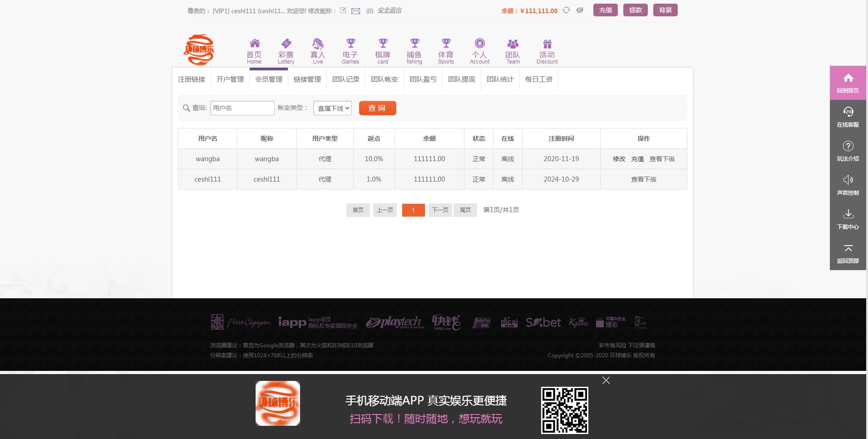Viewport: 868px width, 439px height.
Task: Click the username search input field
Action: pyautogui.click(x=242, y=108)
